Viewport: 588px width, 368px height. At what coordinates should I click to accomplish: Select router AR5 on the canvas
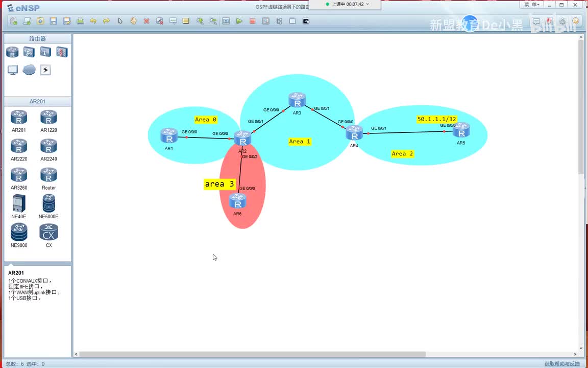461,130
